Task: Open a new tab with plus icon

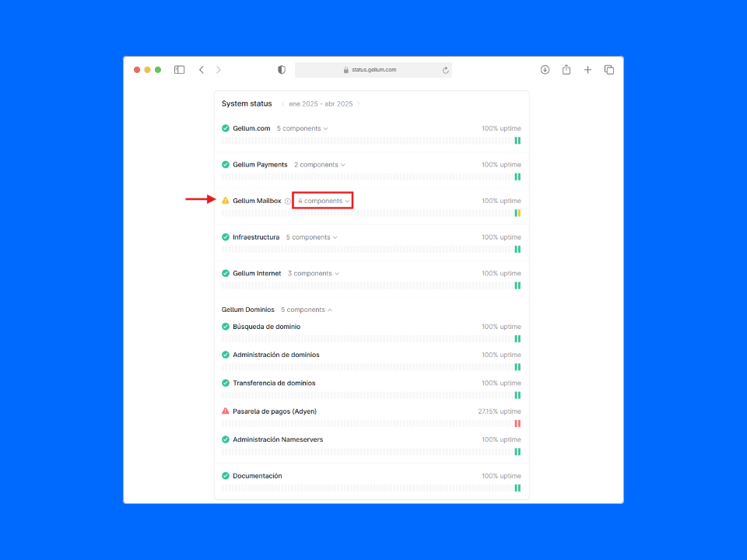Action: click(x=588, y=70)
